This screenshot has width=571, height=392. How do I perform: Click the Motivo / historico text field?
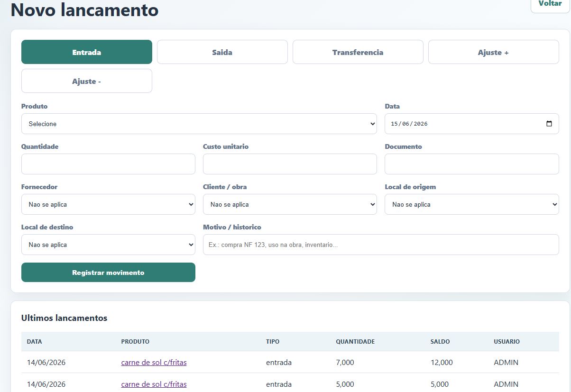pos(381,245)
